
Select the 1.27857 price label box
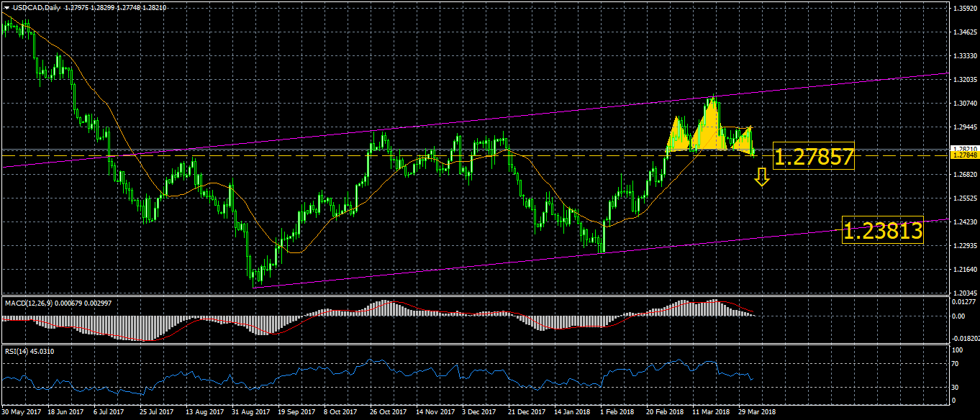tap(813, 157)
